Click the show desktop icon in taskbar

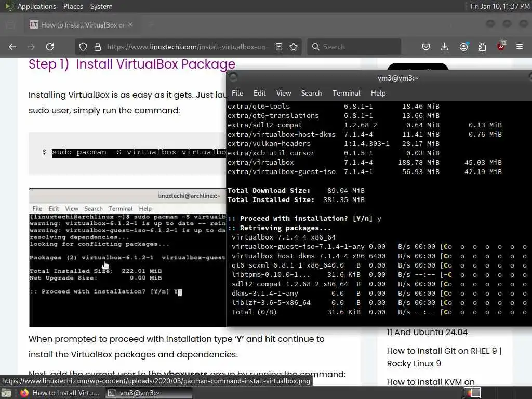coord(6,393)
